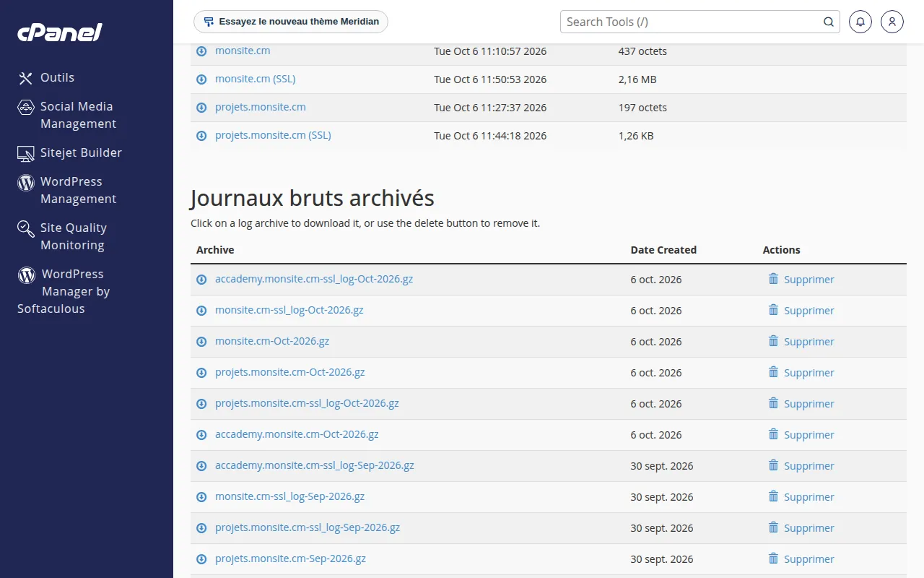This screenshot has width=924, height=578.
Task: Open the user account icon
Action: pyautogui.click(x=892, y=22)
